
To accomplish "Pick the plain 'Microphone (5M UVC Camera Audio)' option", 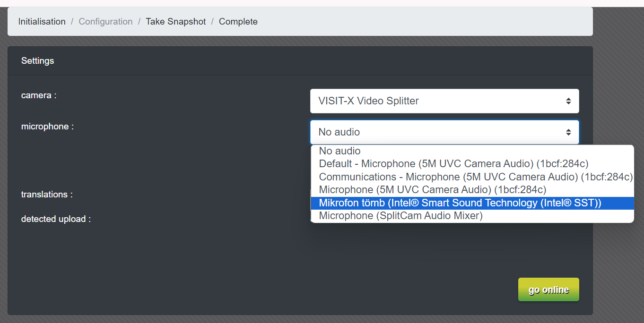I will (472, 190).
